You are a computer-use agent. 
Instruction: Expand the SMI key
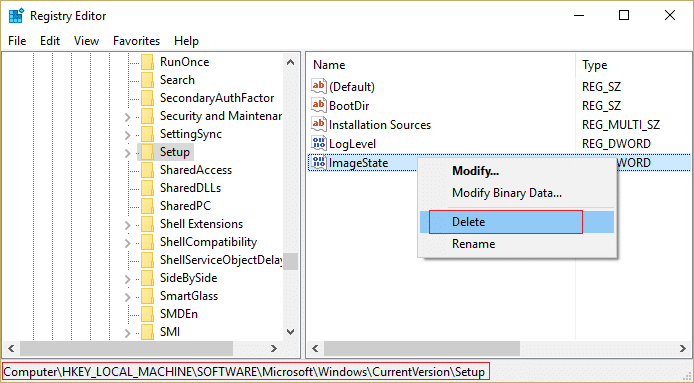point(128,333)
